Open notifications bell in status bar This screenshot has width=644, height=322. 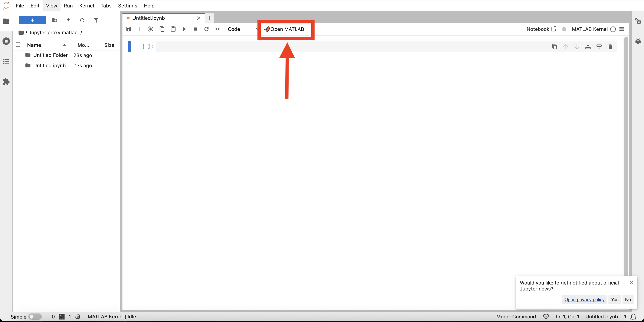click(633, 317)
